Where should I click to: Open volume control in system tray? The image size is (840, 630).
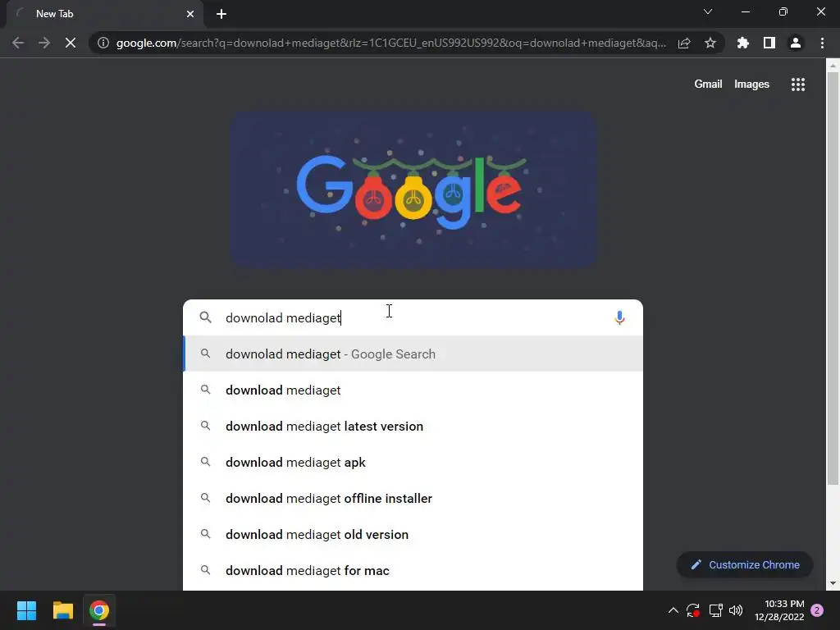736,610
